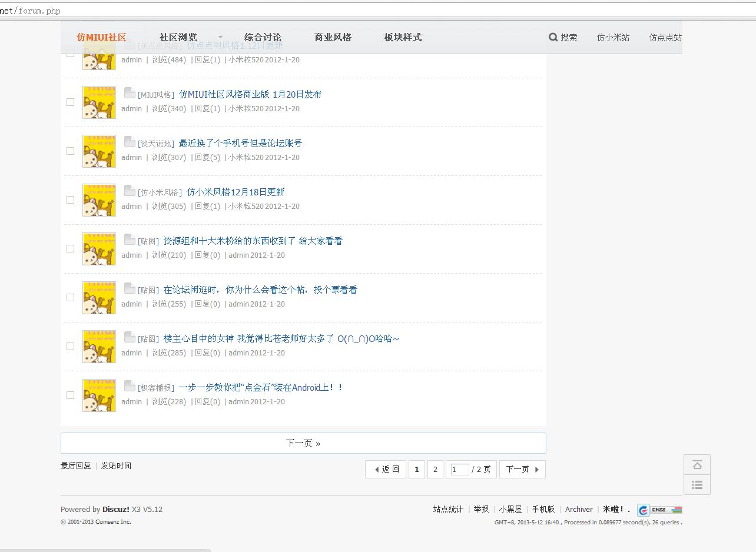This screenshot has width=756, height=552.
Task: Select current page 1 in pagination
Action: tap(417, 469)
